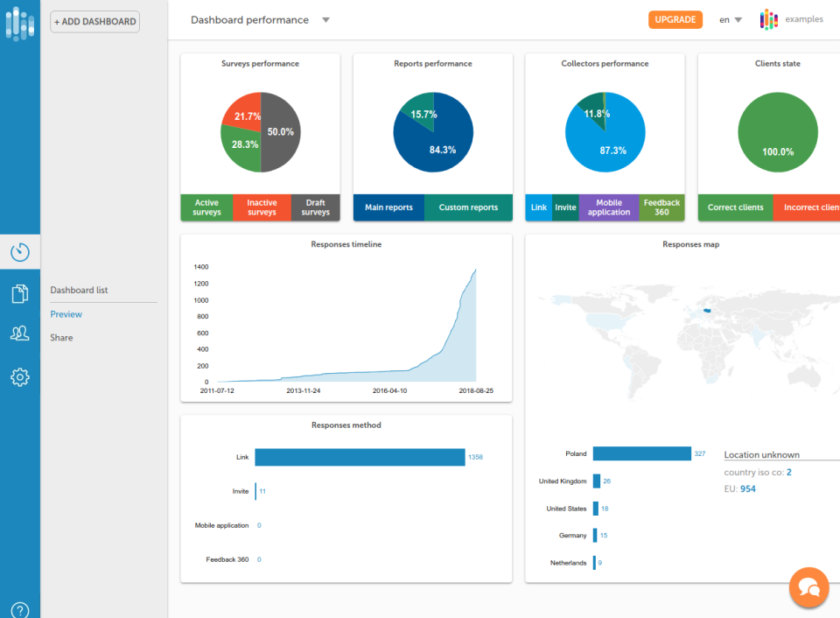Click the 2011-07-12 timeline date label

(217, 390)
